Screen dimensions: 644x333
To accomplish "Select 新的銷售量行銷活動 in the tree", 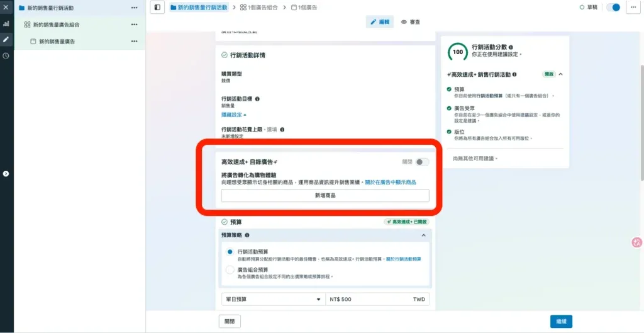I will pyautogui.click(x=50, y=8).
